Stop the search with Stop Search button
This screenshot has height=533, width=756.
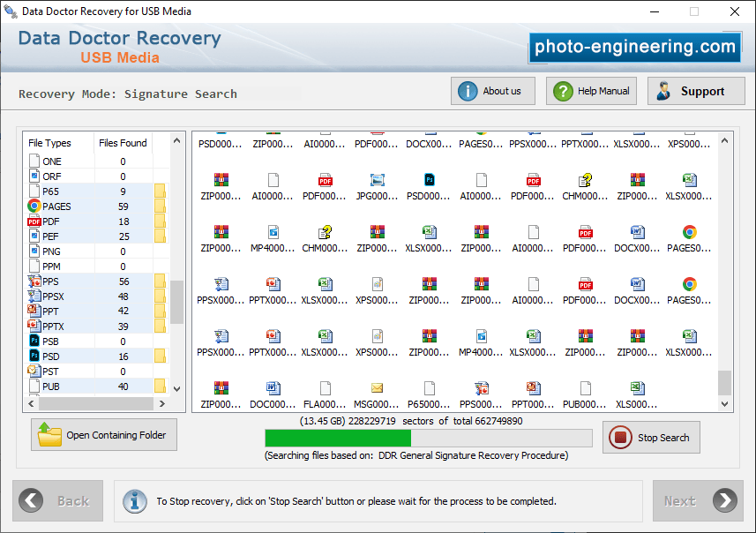pyautogui.click(x=651, y=437)
